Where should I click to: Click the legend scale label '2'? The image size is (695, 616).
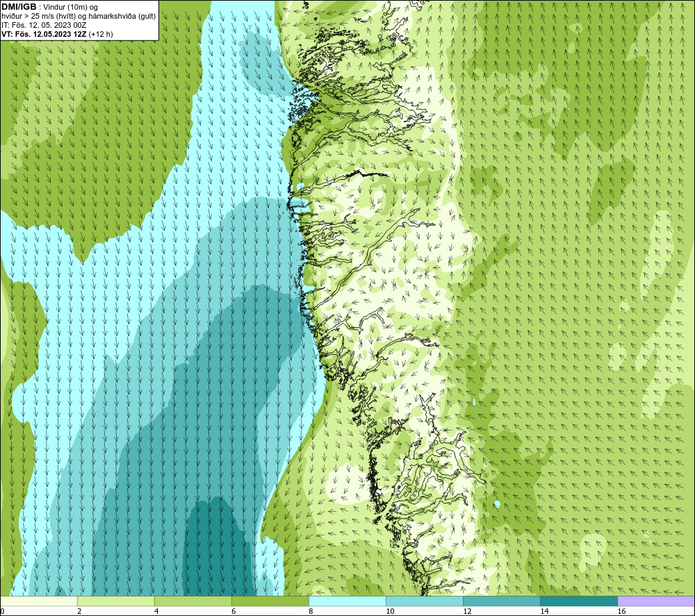click(x=79, y=611)
